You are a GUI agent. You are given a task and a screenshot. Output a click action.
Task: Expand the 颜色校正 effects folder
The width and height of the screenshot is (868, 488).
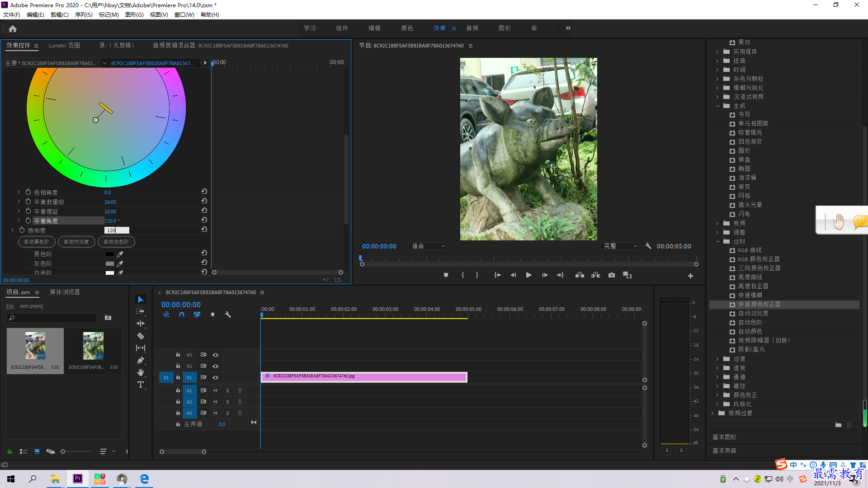point(717,395)
